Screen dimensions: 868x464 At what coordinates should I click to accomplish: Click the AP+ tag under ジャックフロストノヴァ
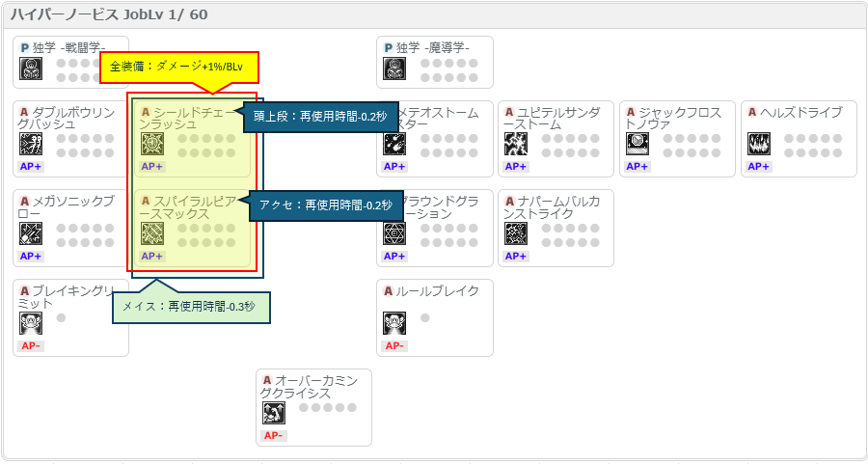tap(637, 167)
